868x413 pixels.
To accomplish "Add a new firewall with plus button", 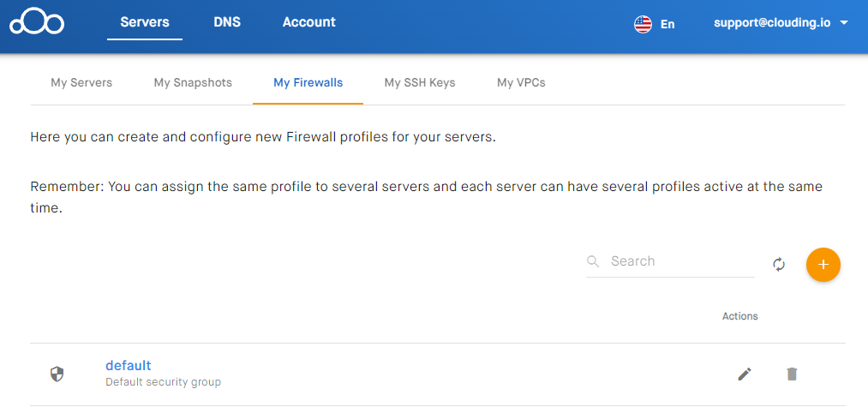I will pyautogui.click(x=823, y=265).
